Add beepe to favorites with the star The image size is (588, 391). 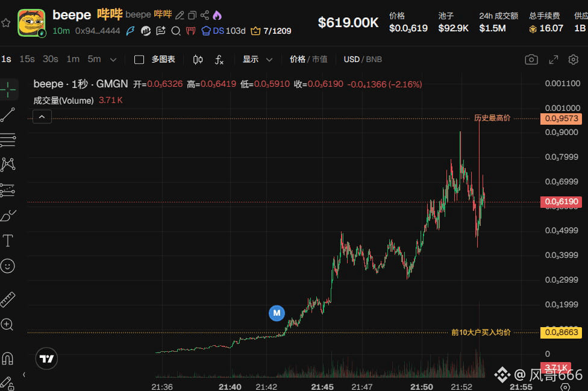[x=5, y=23]
